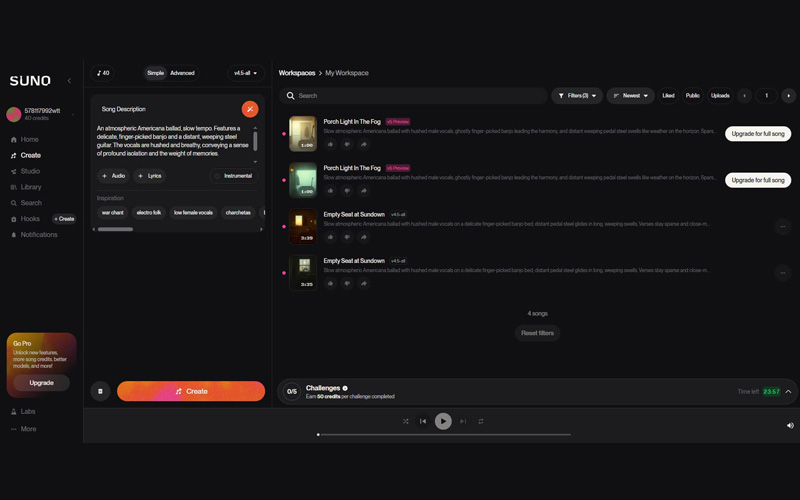Click the song description vertical scrollbar
Image resolution: width=800 pixels, height=500 pixels.
pyautogui.click(x=255, y=141)
